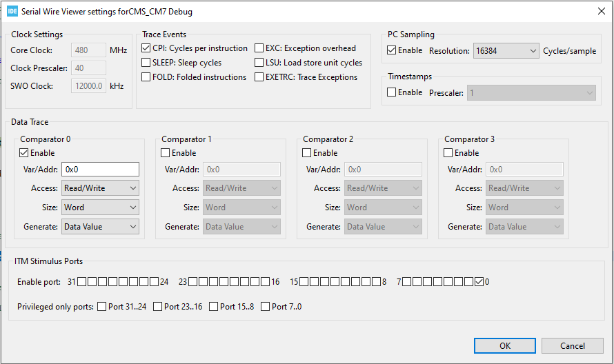The width and height of the screenshot is (614, 364).
Task: Expand Comparator 0 Size dropdown
Action: click(101, 208)
